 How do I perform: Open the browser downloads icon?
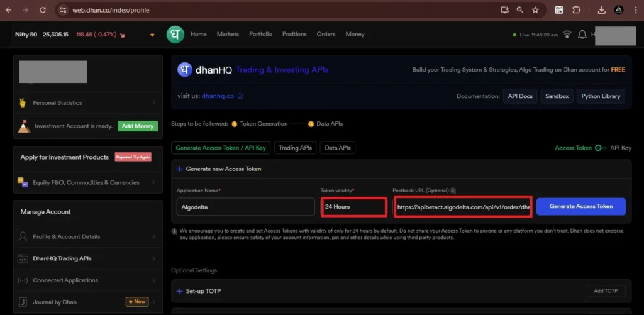click(601, 10)
